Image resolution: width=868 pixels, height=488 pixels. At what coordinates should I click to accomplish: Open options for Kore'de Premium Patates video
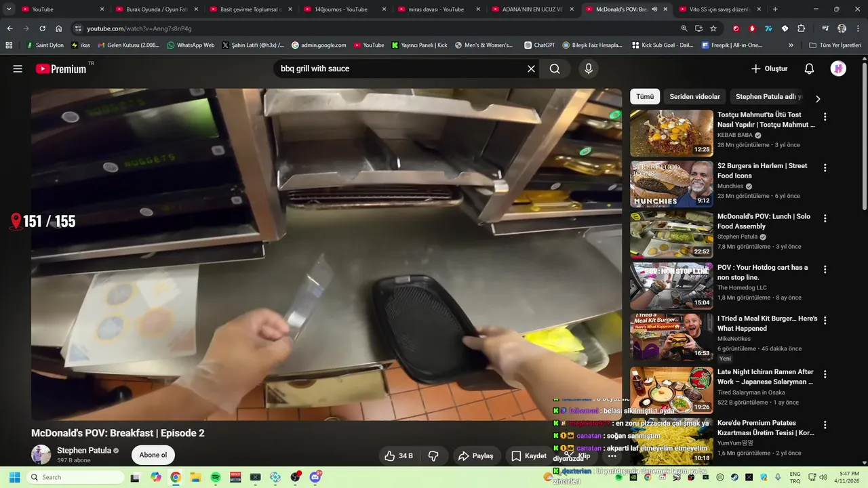point(825,425)
